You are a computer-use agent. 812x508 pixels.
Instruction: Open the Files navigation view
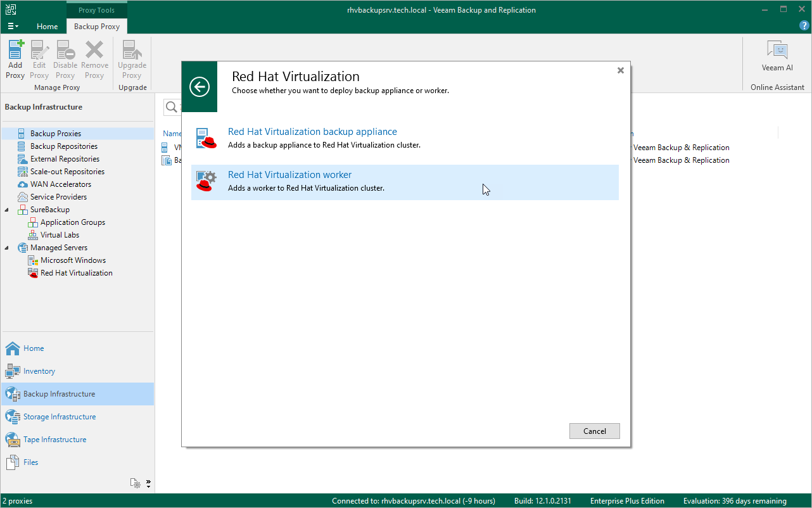point(77,462)
